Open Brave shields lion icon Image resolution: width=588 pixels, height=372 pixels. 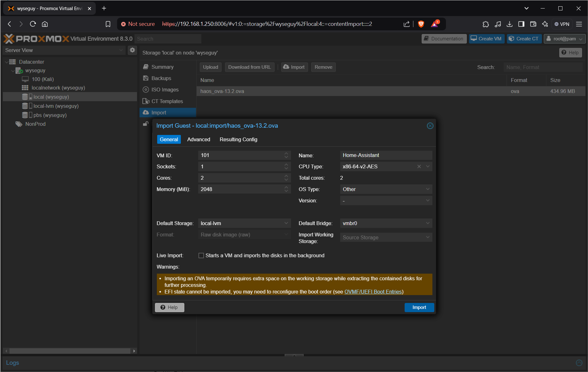[421, 24]
